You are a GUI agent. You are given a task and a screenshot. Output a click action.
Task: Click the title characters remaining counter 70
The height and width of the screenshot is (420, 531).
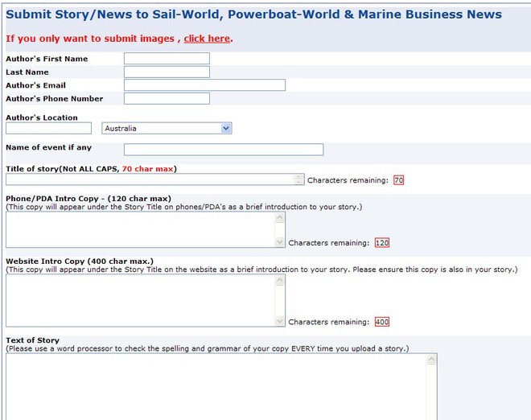tap(398, 180)
